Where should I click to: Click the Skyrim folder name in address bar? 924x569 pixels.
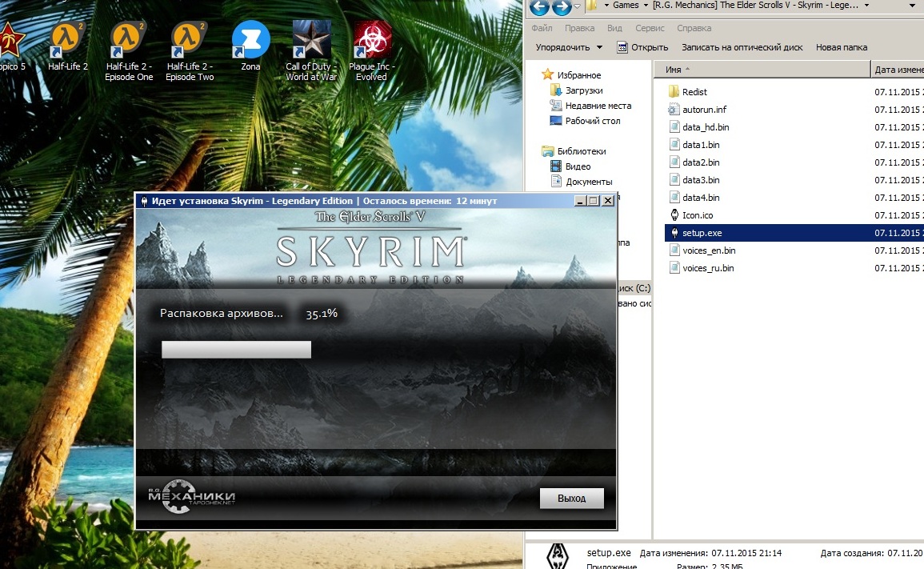pyautogui.click(x=755, y=6)
